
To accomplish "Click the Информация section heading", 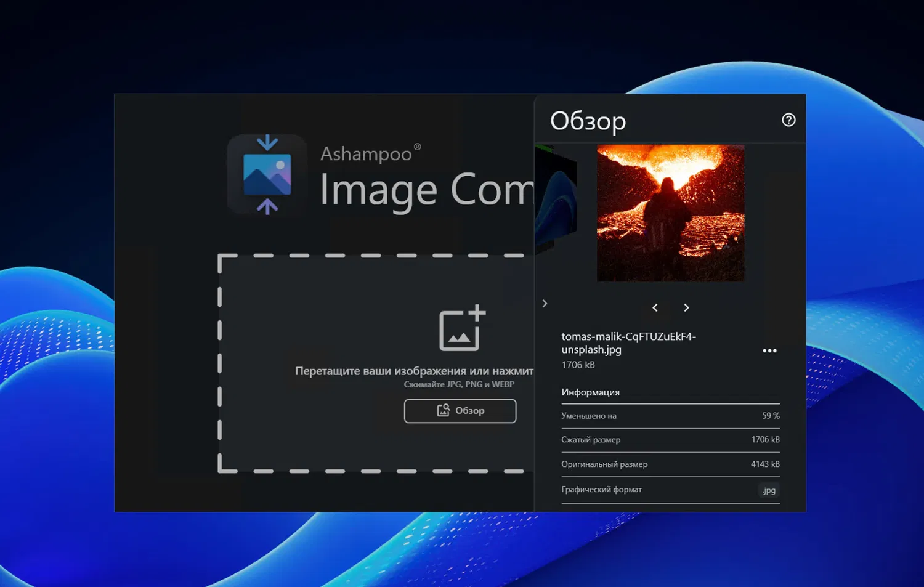I will [x=590, y=392].
